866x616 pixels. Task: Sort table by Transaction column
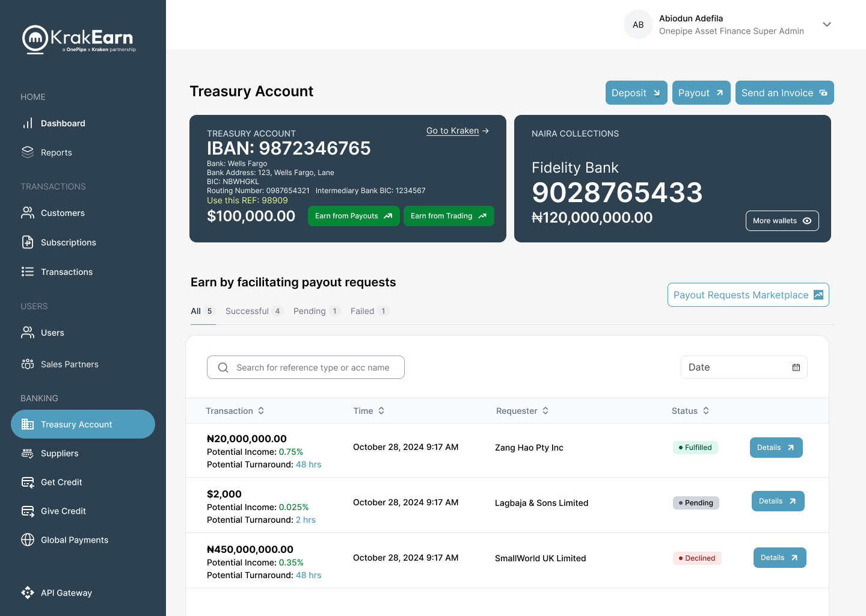pyautogui.click(x=235, y=411)
